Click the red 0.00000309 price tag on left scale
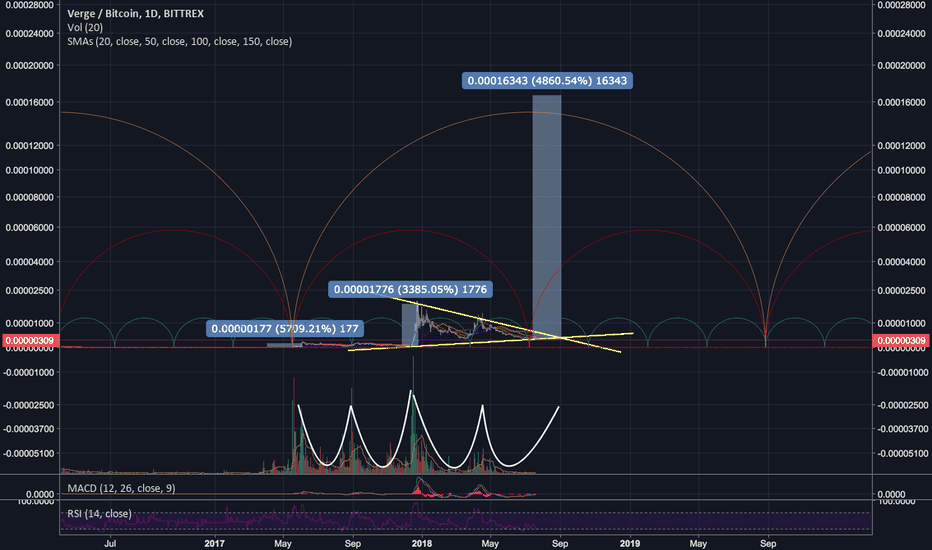The height and width of the screenshot is (550, 932). click(x=30, y=341)
